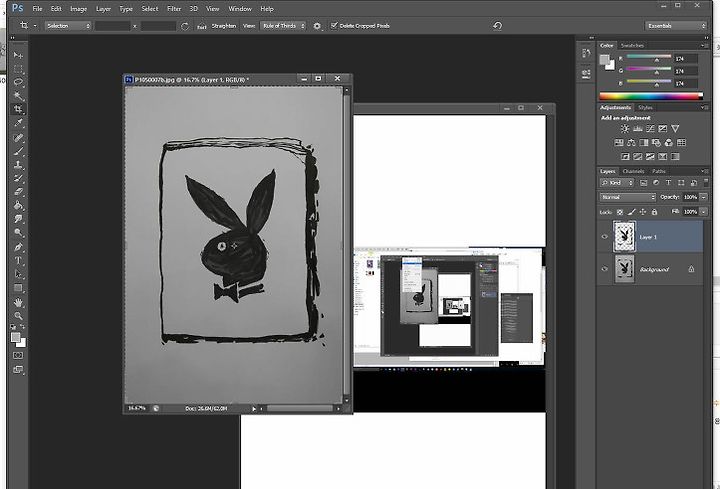
Task: Select the Pen tool
Action: tap(18, 247)
